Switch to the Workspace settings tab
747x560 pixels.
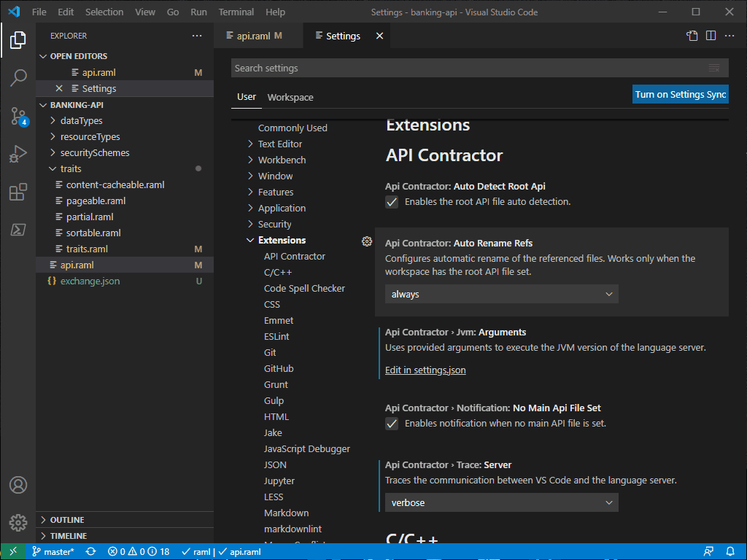point(290,97)
